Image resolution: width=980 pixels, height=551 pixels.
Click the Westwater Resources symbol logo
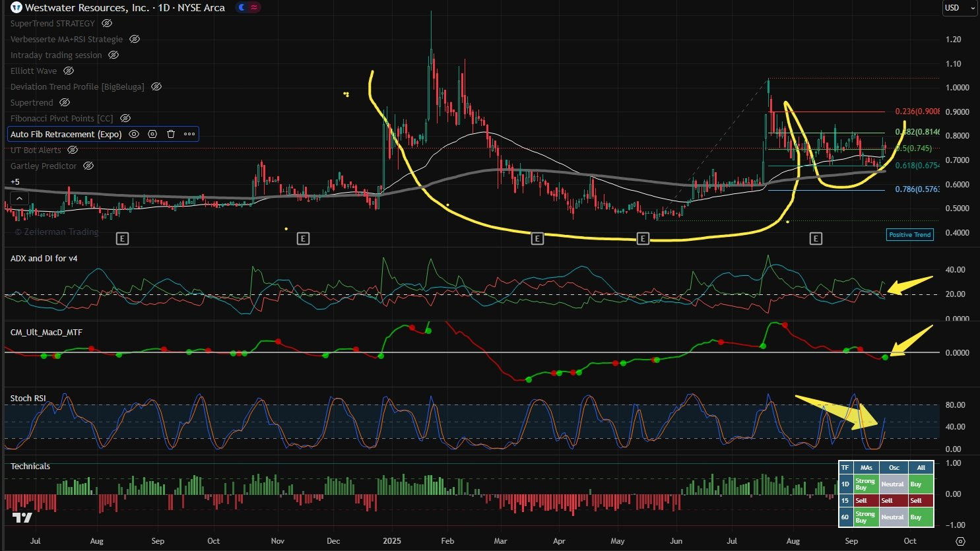coord(16,8)
